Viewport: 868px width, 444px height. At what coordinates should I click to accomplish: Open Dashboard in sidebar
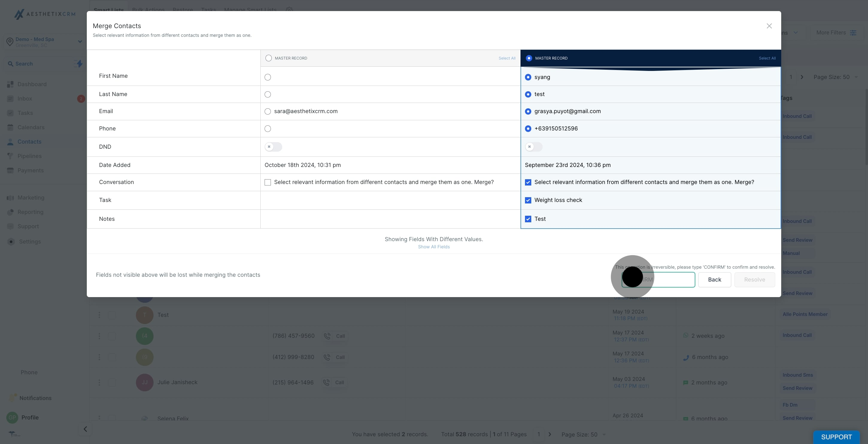pos(32,84)
